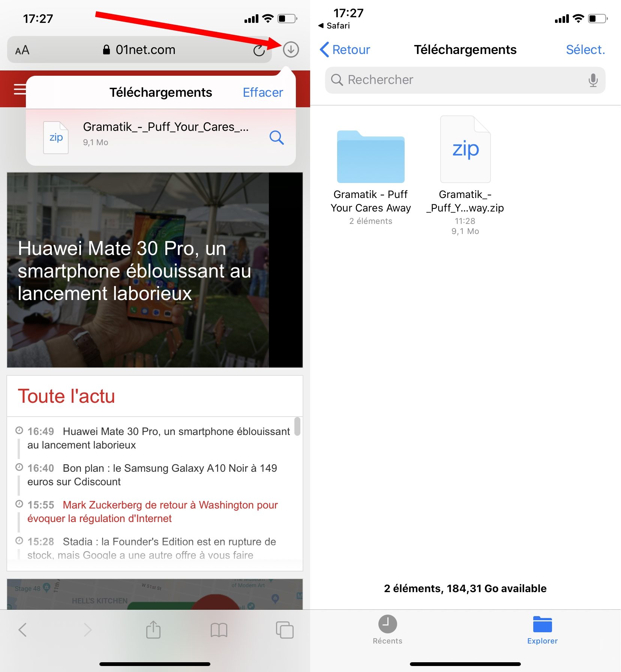Open Safari downloads arrow icon

coord(291,49)
